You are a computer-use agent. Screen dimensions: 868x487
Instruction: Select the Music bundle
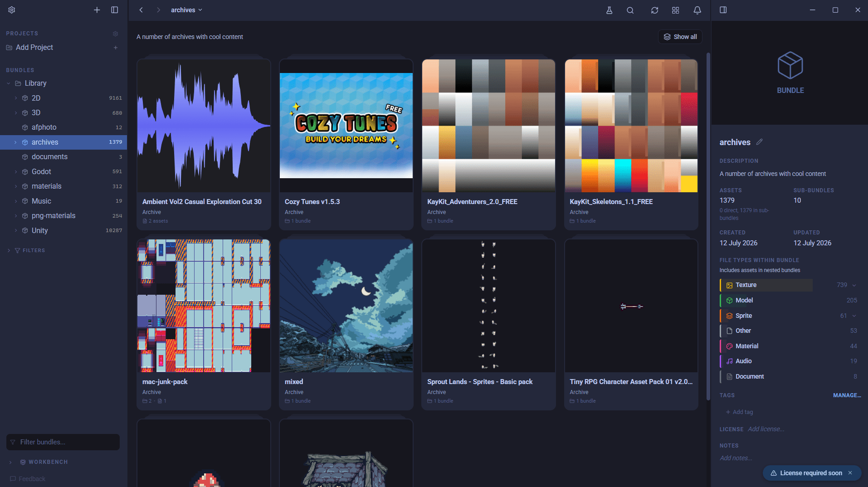[x=63, y=201]
